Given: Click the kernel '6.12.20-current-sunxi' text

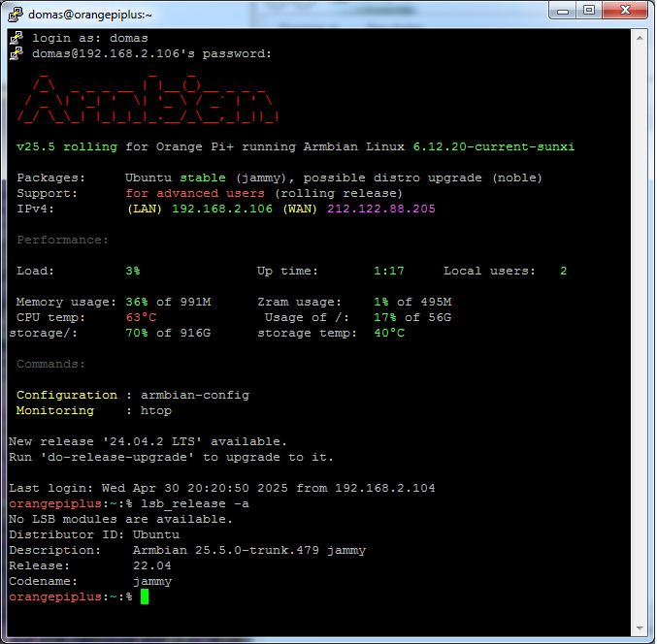Looking at the screenshot, I should [x=494, y=147].
